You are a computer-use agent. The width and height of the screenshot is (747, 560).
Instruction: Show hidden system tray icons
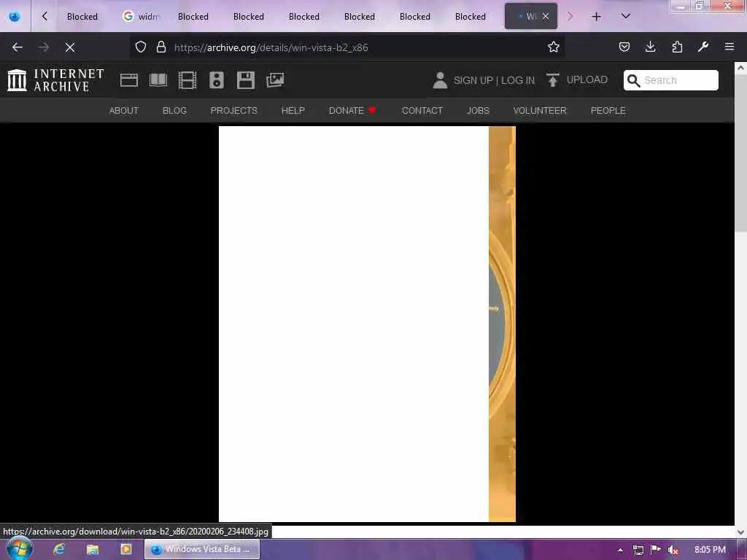click(620, 550)
